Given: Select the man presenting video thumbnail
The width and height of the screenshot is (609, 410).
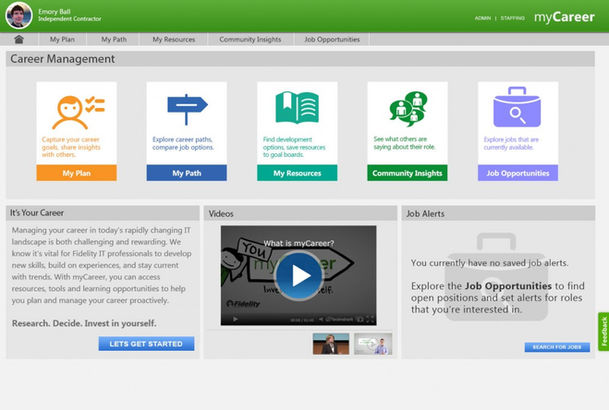Looking at the screenshot, I should click(373, 344).
